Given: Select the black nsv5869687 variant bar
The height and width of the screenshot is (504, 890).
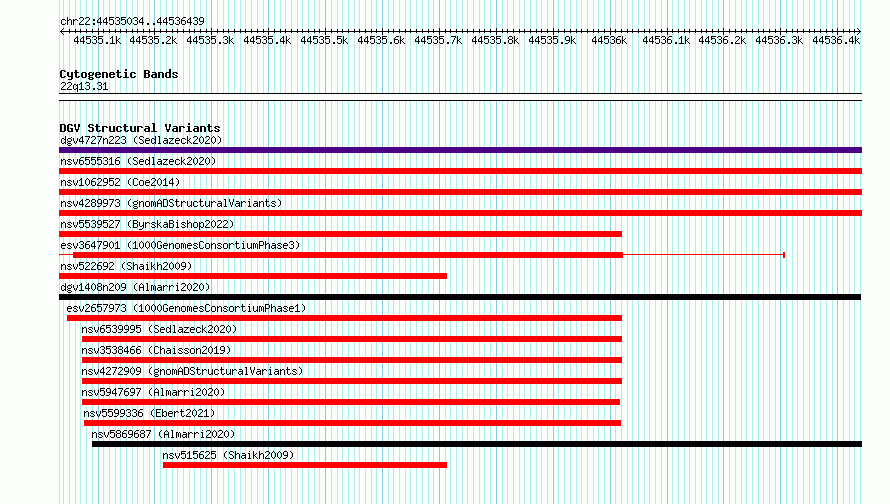Looking at the screenshot, I should click(x=477, y=444).
